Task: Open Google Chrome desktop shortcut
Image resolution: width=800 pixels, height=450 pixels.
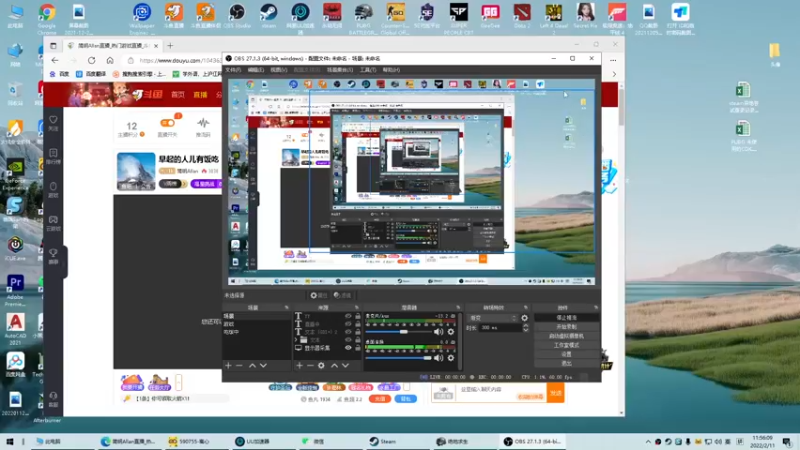Action: 47,18
